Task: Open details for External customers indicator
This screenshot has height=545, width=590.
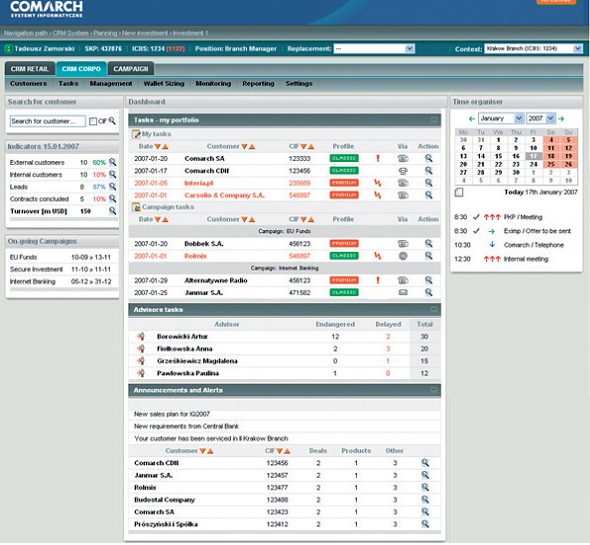Action: pyautogui.click(x=112, y=162)
